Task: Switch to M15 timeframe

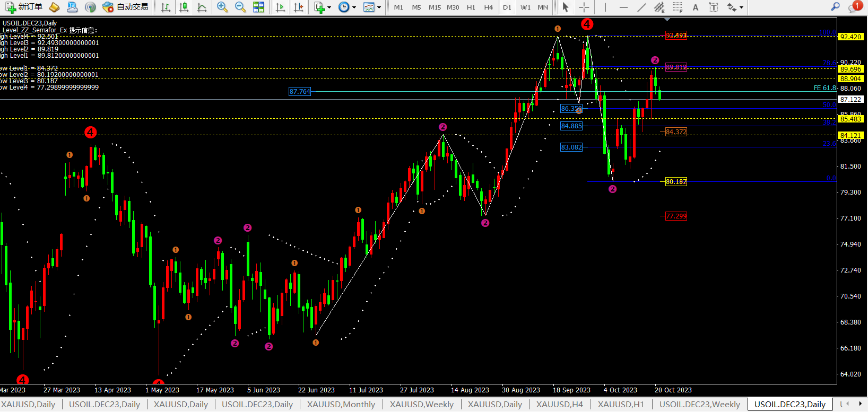Action: (x=435, y=7)
